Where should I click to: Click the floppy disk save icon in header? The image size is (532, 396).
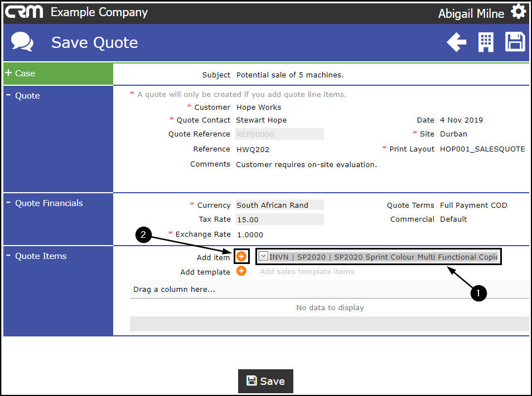[x=515, y=42]
